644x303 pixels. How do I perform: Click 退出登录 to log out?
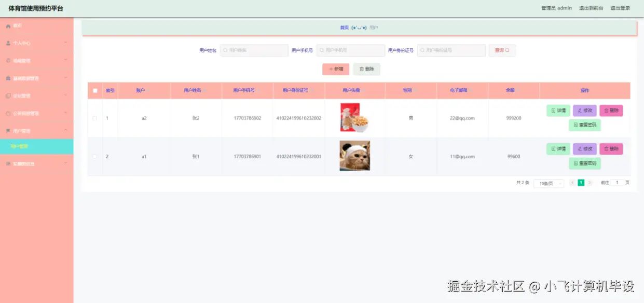pos(620,8)
